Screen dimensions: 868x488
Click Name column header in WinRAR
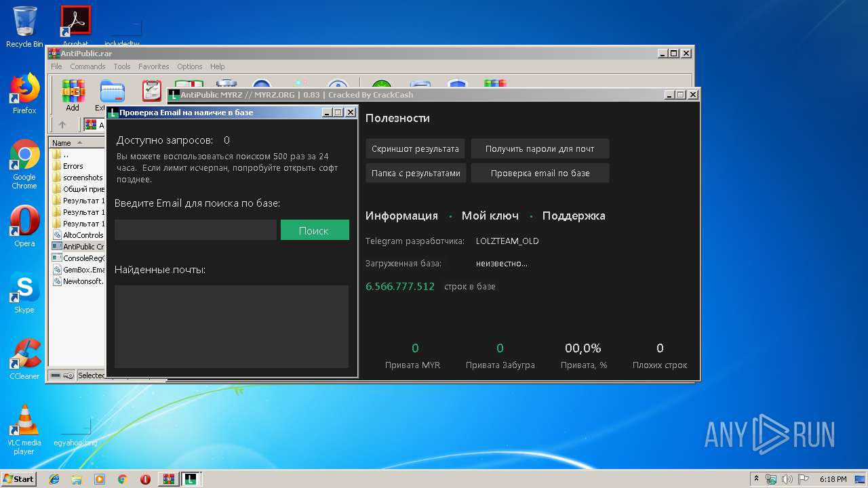pos(75,142)
